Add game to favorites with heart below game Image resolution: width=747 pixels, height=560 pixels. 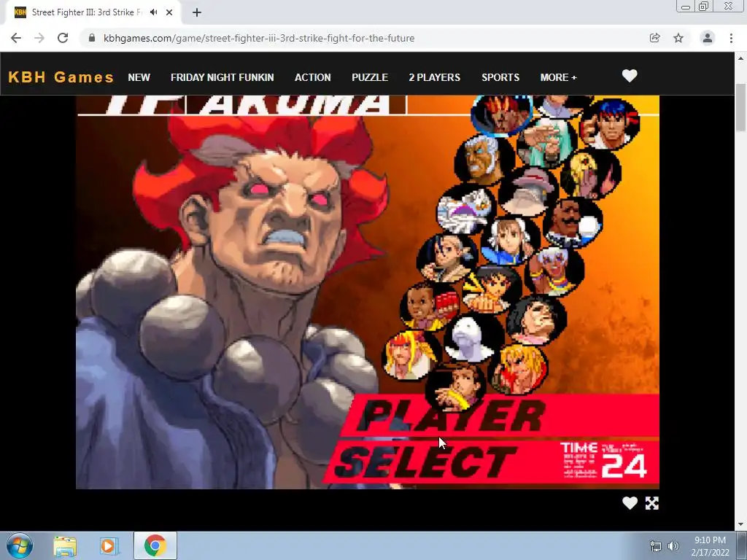coord(630,503)
